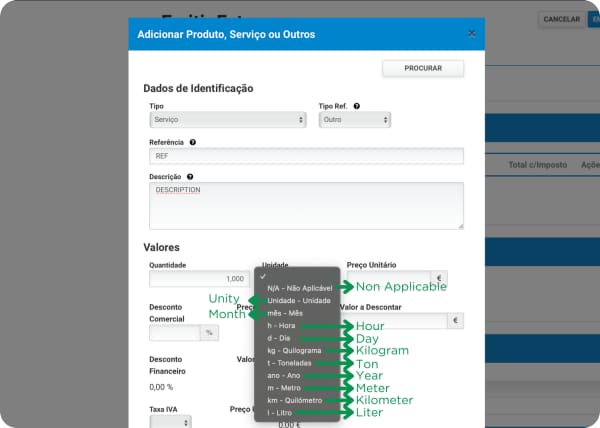Click the Desconto Comercial percentage field

(x=175, y=333)
